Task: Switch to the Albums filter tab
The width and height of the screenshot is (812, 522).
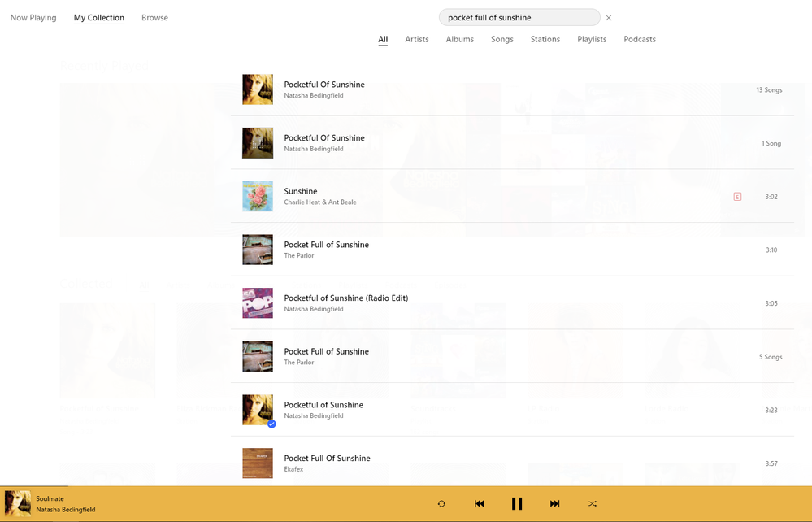Action: [459, 39]
